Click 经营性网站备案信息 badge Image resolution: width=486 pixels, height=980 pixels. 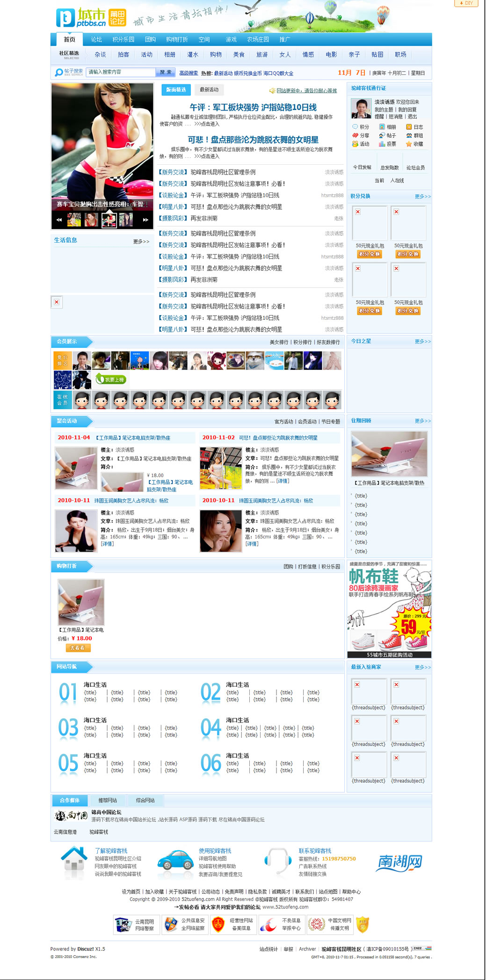[233, 925]
